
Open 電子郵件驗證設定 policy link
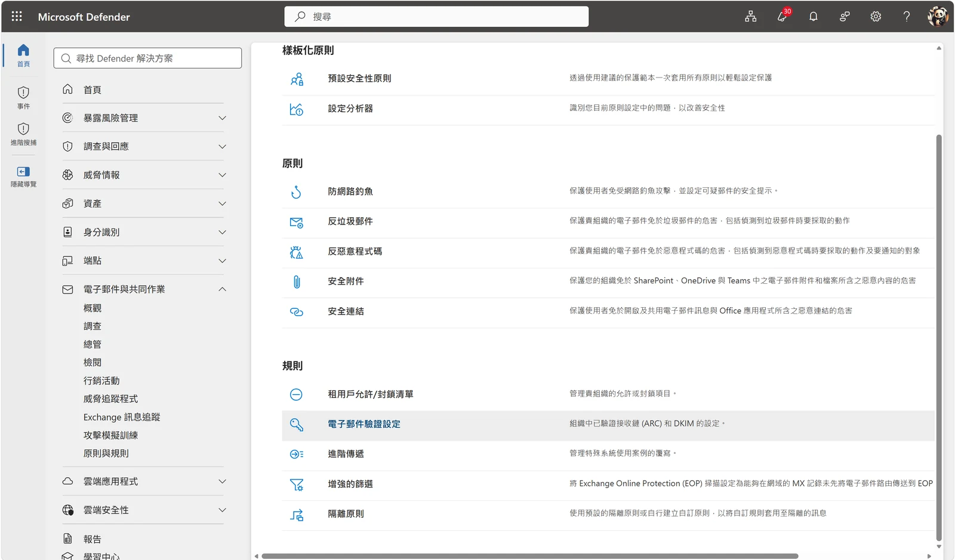click(364, 424)
